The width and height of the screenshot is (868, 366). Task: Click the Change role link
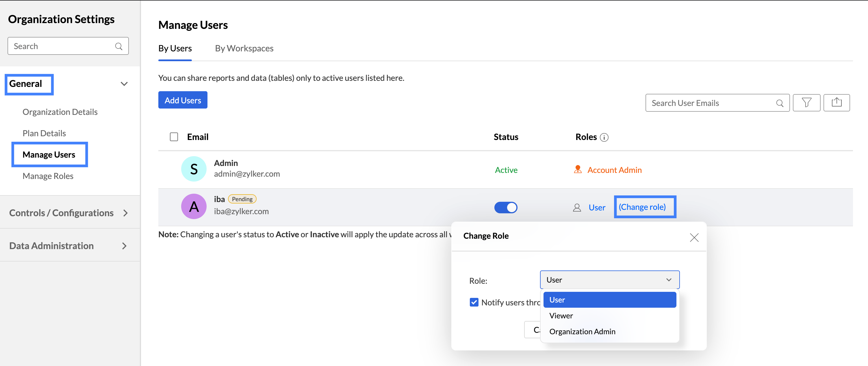pos(642,207)
